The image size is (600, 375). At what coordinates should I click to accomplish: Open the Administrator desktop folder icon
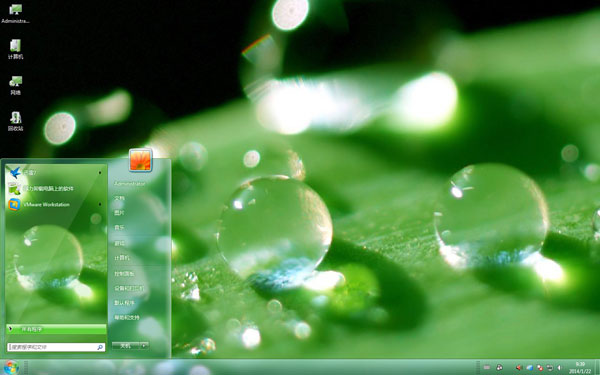pyautogui.click(x=15, y=14)
